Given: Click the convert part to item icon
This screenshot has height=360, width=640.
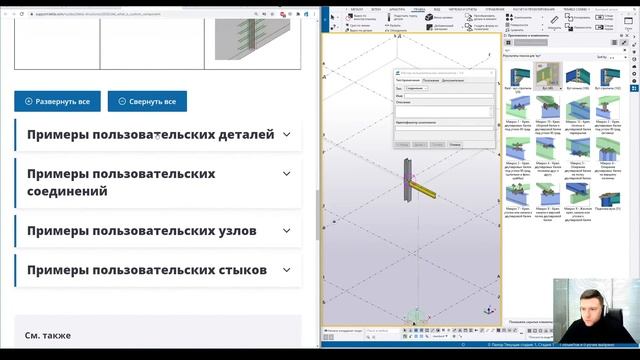Looking at the screenshot, I should tap(468, 18).
